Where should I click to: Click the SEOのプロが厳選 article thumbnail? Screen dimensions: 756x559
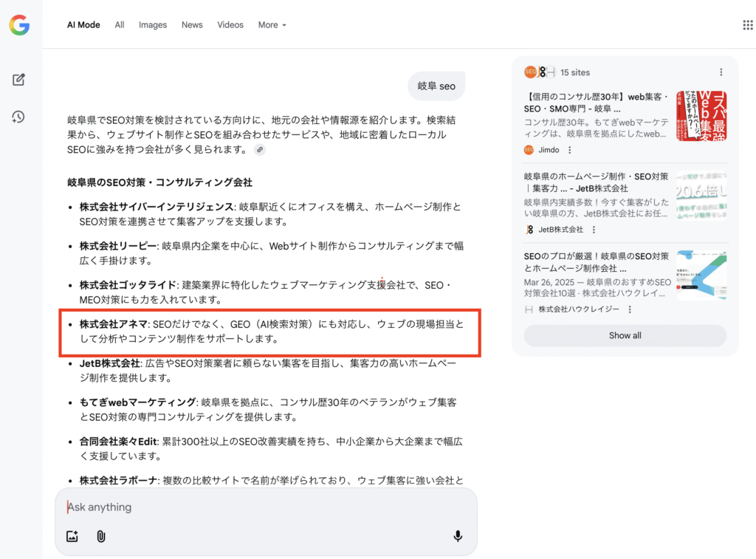(701, 275)
